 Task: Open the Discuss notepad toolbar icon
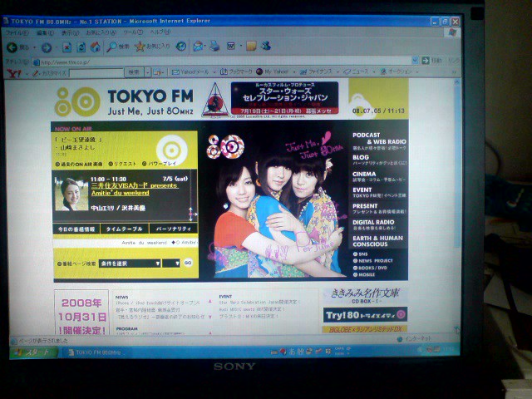click(251, 45)
